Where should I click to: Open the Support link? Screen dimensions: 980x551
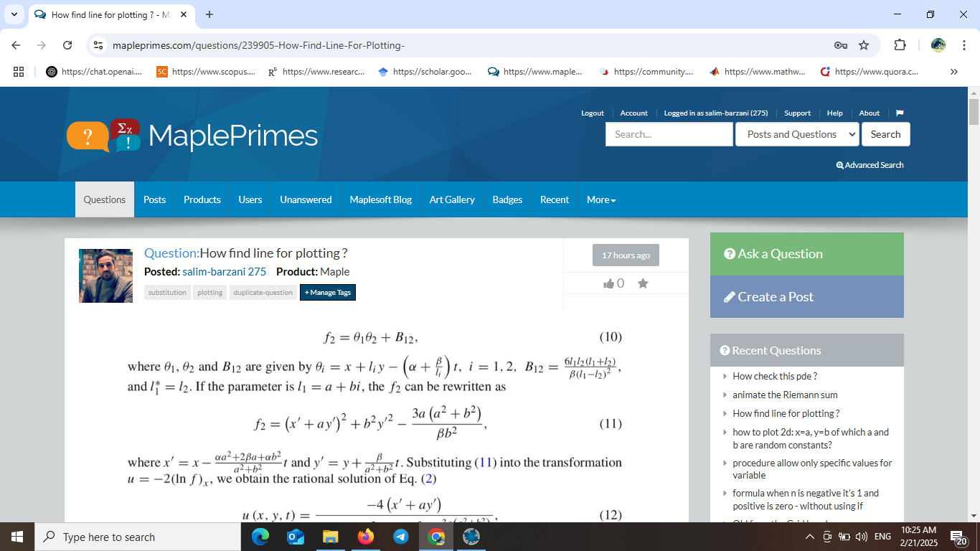[797, 113]
